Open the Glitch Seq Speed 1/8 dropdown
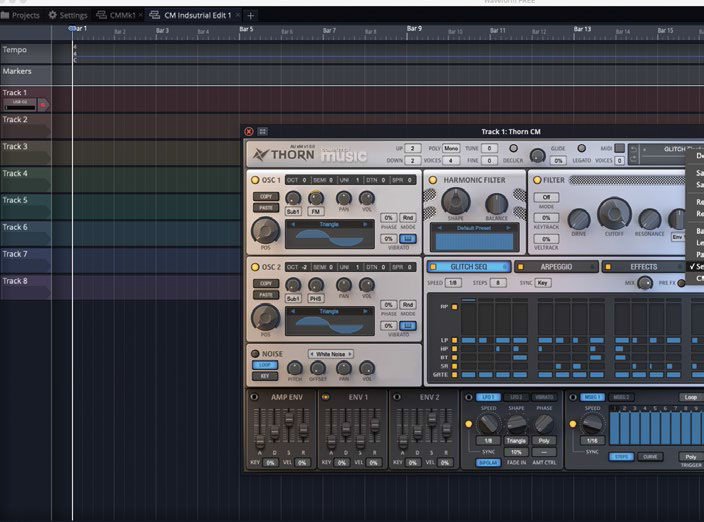Viewport: 704px width, 522px height. tap(453, 283)
